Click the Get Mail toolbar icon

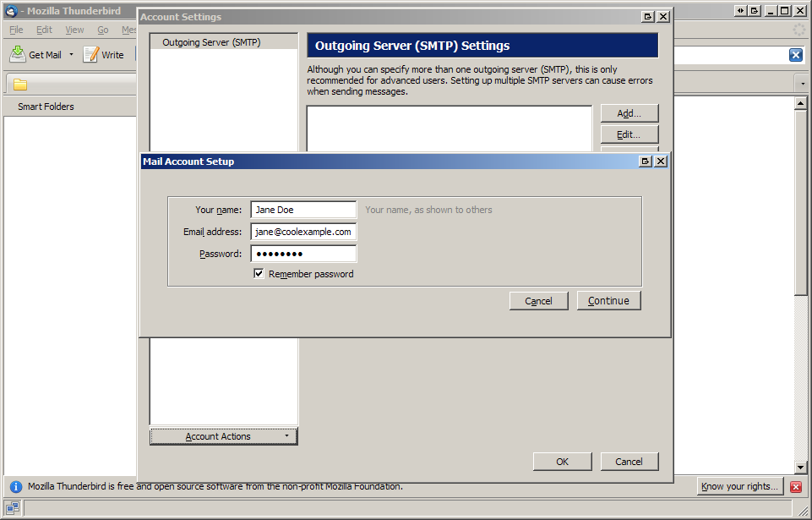click(18, 54)
